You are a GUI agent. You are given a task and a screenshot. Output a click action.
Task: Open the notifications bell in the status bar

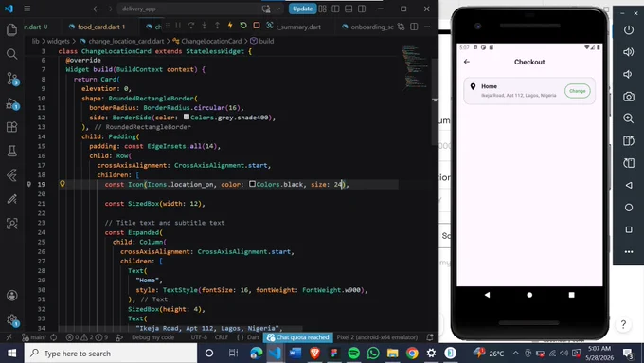pos(430,337)
